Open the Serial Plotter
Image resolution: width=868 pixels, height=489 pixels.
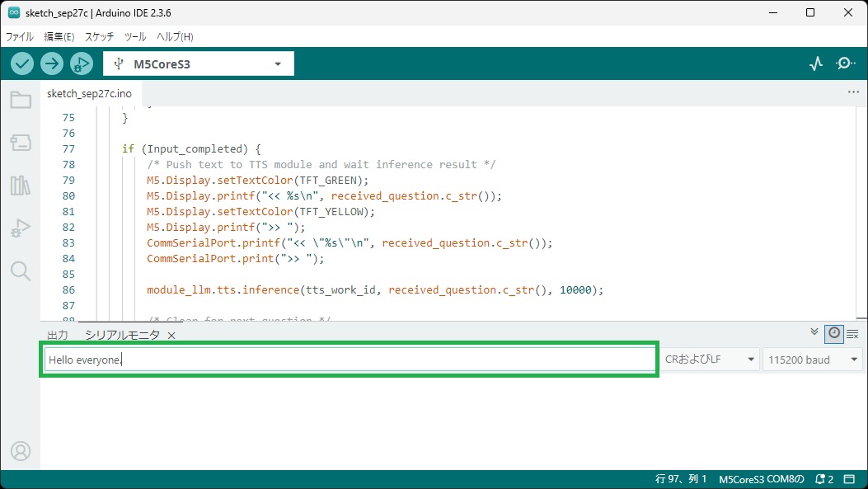tap(816, 63)
